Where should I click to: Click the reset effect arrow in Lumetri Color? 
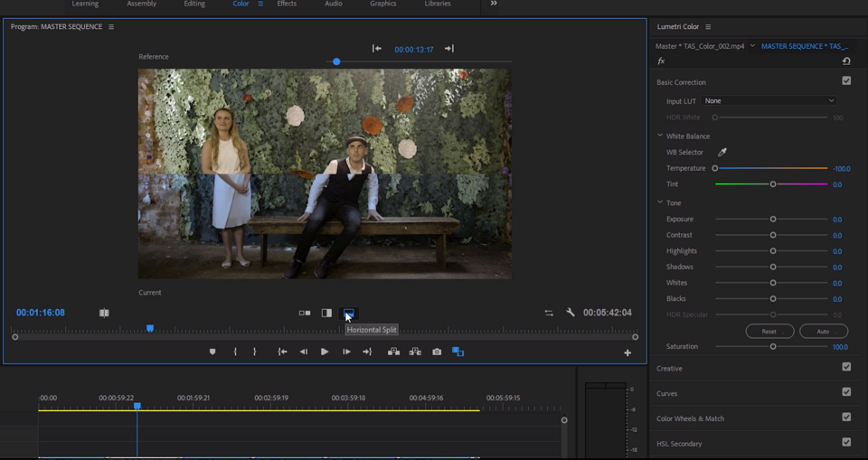[x=845, y=61]
